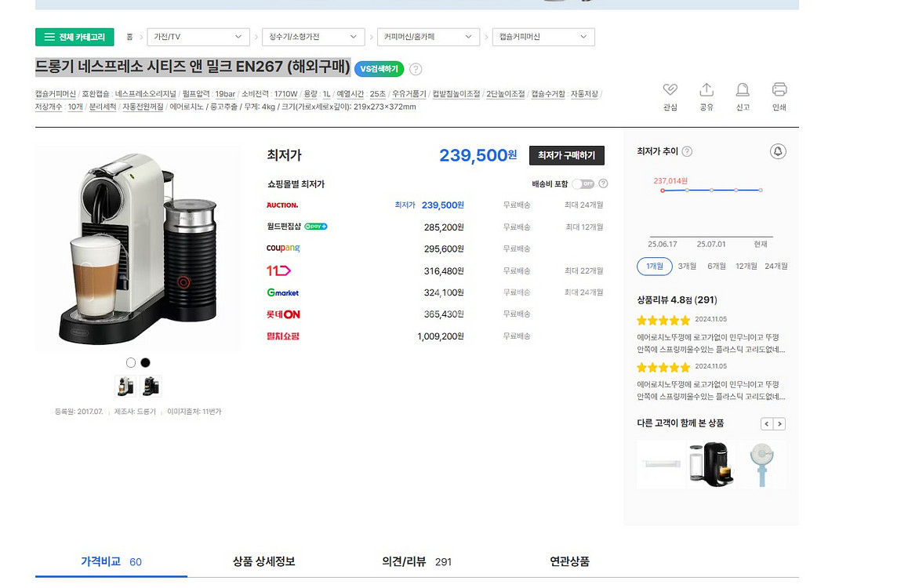Open 상품리뷰 4.8점 (291) heading
The image size is (908, 588).
(x=677, y=299)
